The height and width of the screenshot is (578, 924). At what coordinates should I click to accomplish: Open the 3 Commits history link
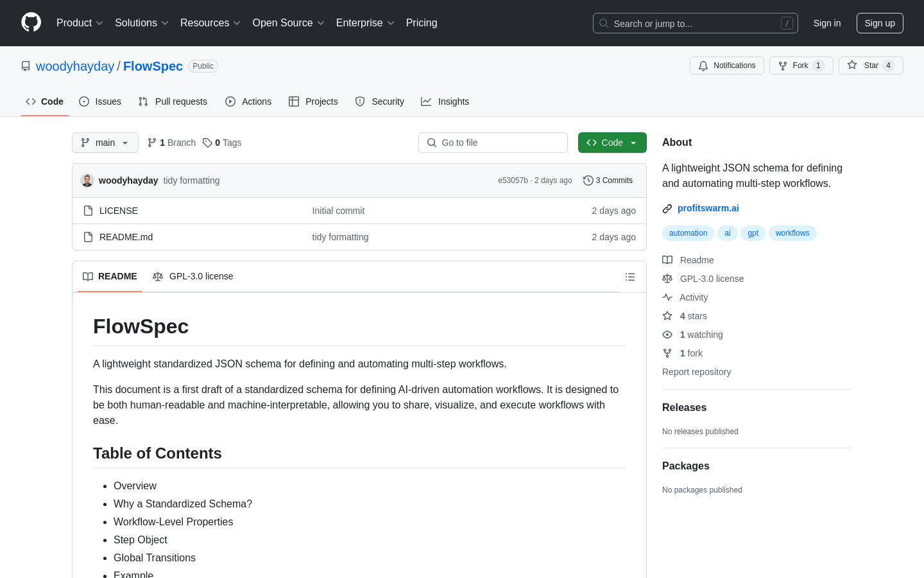pos(608,180)
